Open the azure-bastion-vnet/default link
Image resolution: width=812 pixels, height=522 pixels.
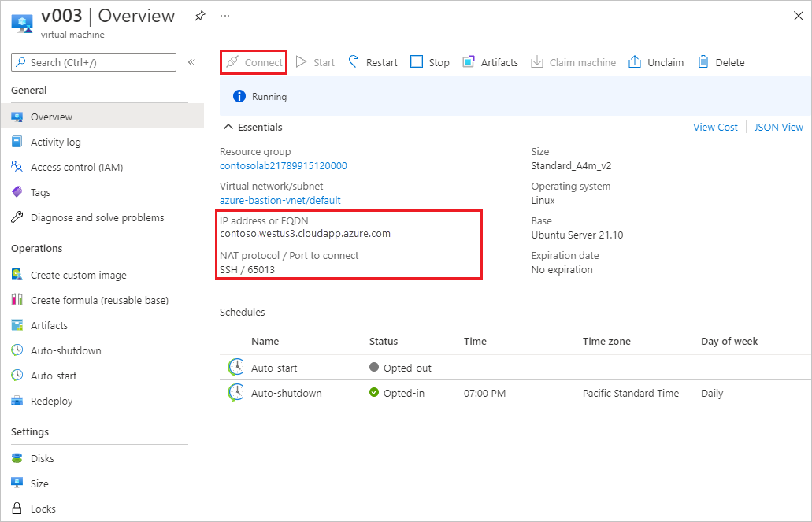(x=281, y=200)
